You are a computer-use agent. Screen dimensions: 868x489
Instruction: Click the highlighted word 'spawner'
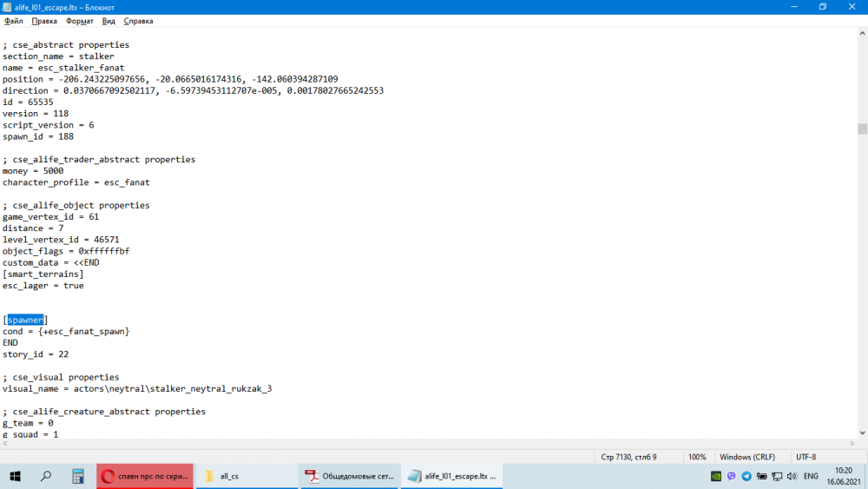[25, 320]
